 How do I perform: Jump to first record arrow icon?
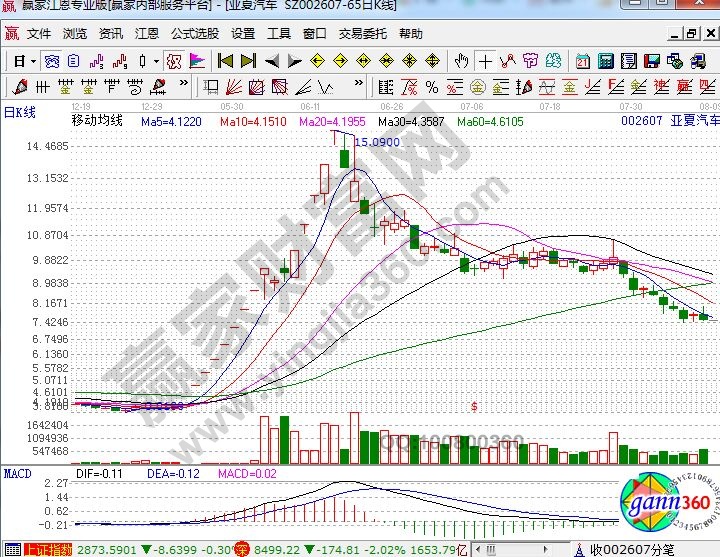coord(226,61)
